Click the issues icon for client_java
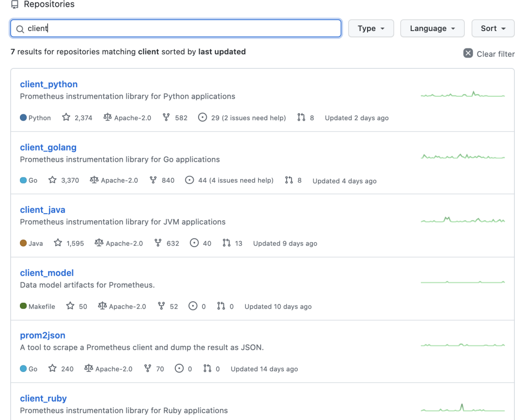 194,243
